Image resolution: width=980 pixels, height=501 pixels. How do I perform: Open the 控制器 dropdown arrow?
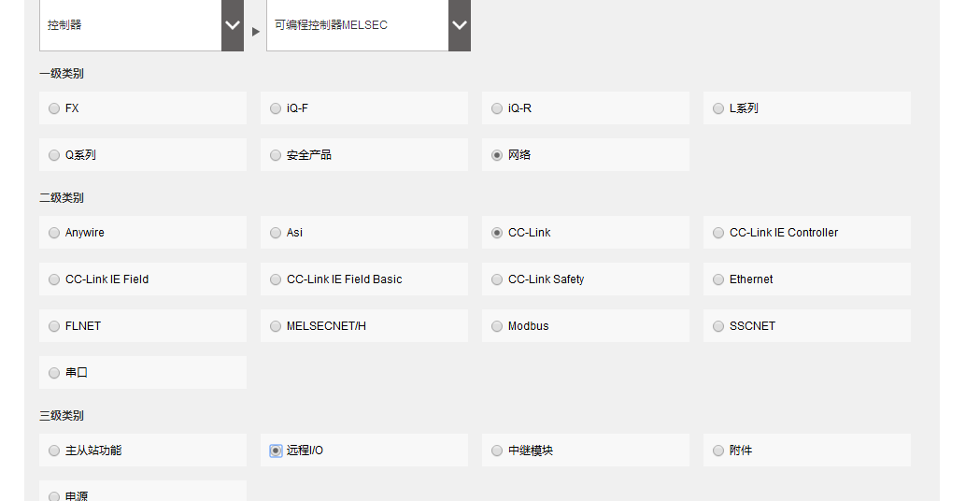point(233,25)
